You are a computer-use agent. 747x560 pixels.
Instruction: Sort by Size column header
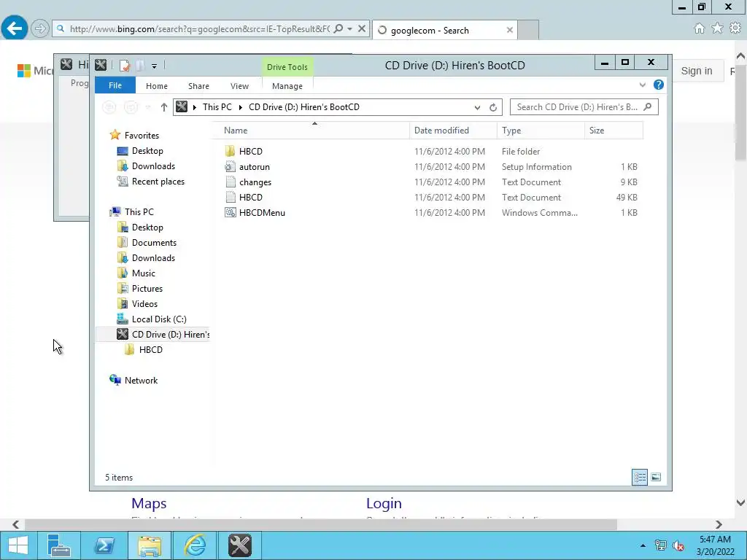click(614, 131)
